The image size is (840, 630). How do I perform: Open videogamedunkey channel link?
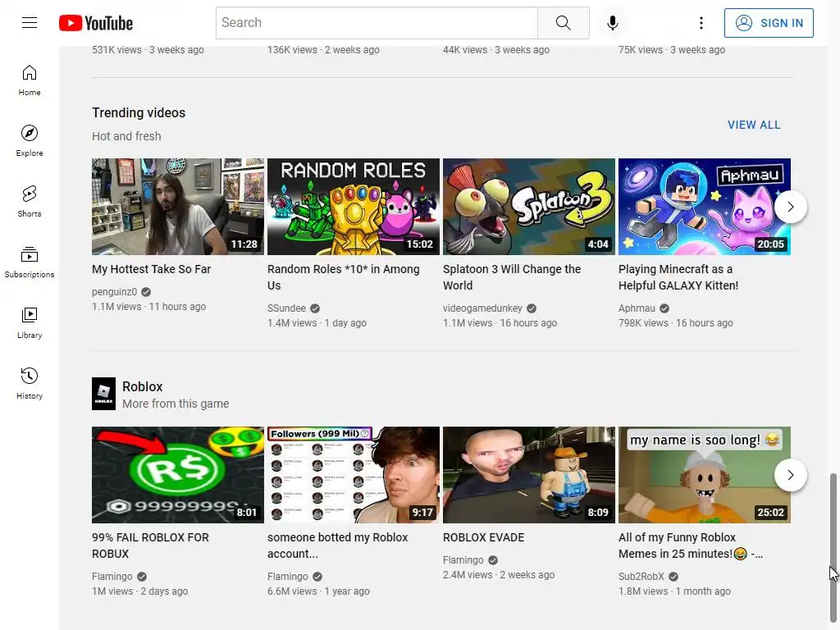[x=482, y=308]
